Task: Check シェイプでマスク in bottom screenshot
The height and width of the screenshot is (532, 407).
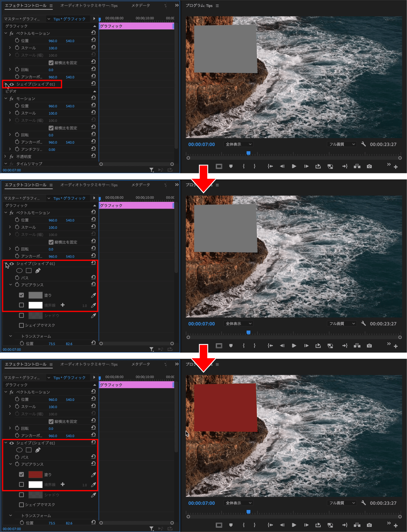Action: pyautogui.click(x=21, y=505)
